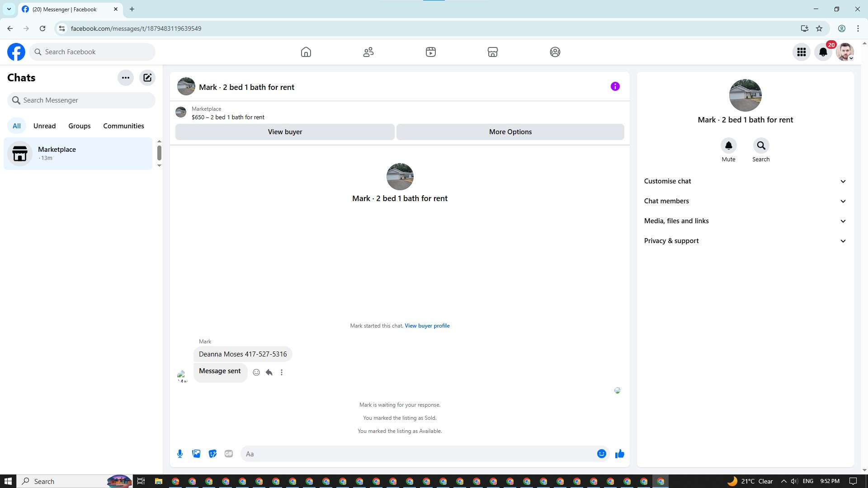868x488 pixels.
Task: Open the Groups icon in top navigation
Action: (x=555, y=52)
